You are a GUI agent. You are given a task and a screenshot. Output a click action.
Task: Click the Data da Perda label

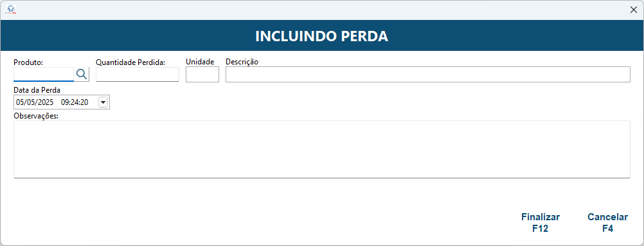coord(37,90)
